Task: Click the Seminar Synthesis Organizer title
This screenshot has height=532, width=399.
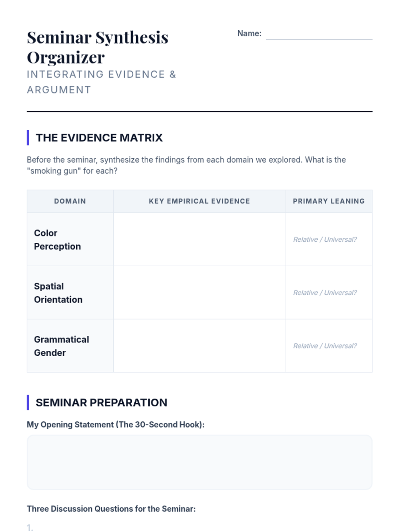Action: click(x=97, y=47)
